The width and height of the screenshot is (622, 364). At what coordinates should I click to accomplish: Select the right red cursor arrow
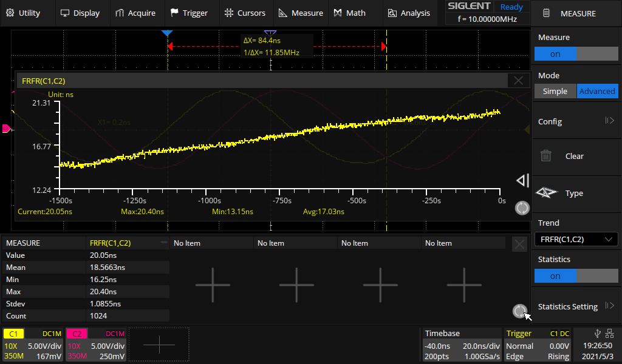(384, 46)
